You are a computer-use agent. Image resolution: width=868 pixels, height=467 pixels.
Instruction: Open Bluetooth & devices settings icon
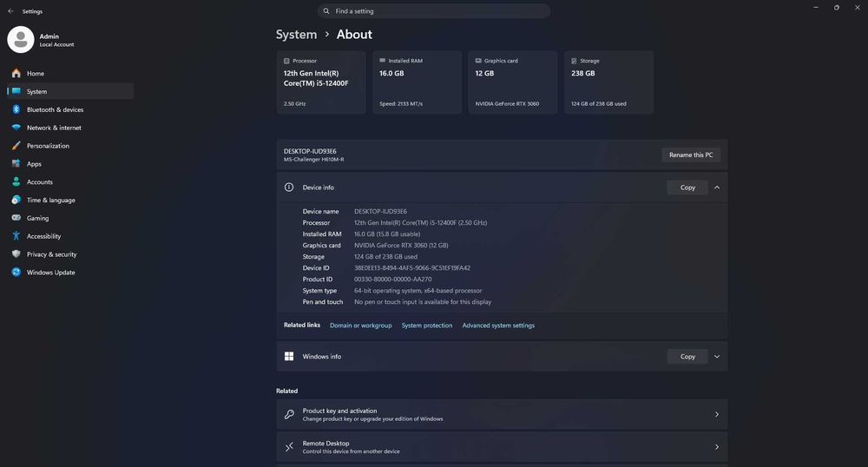(16, 109)
